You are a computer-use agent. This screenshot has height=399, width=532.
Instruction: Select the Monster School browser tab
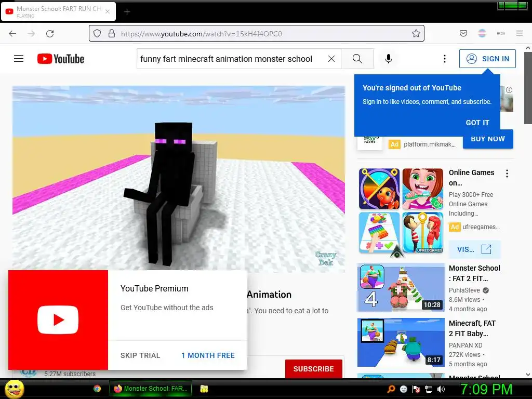coord(58,11)
